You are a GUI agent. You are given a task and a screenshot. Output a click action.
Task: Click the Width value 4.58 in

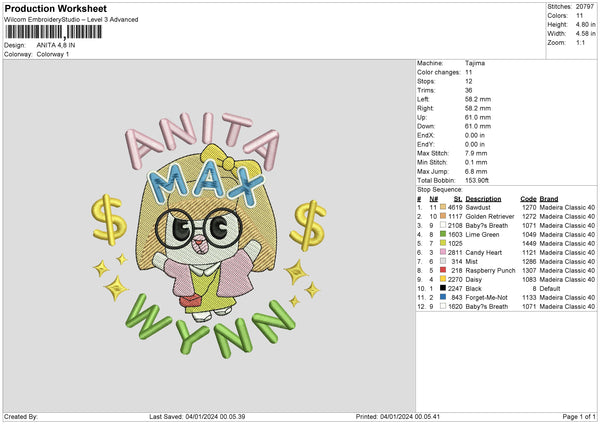(585, 34)
